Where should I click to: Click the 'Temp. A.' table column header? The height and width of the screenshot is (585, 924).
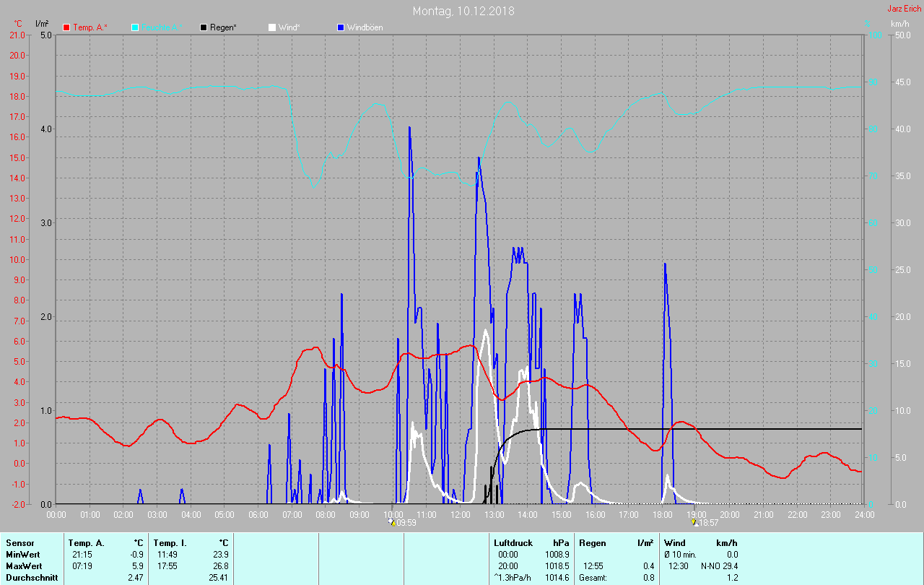[x=86, y=543]
